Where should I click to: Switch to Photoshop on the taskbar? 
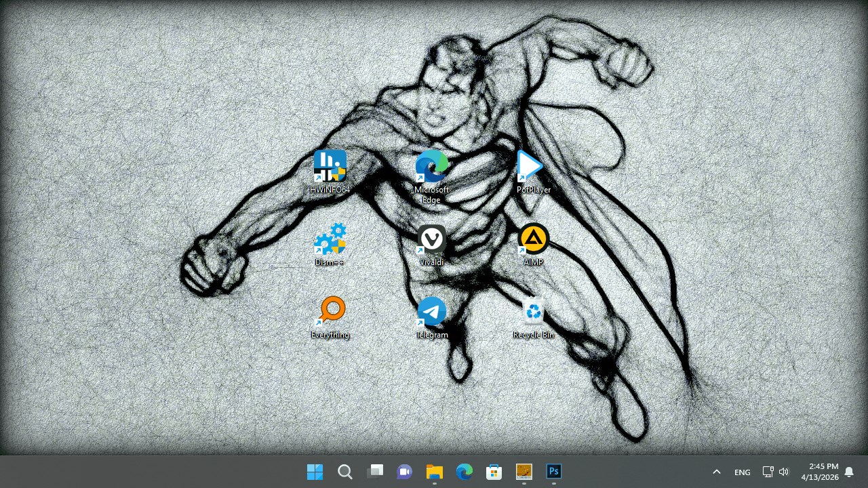(553, 472)
